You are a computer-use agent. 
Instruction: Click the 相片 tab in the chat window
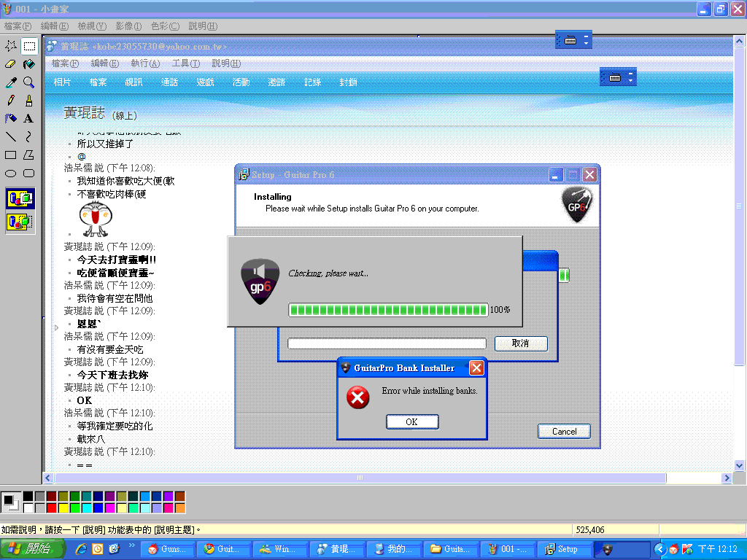63,82
